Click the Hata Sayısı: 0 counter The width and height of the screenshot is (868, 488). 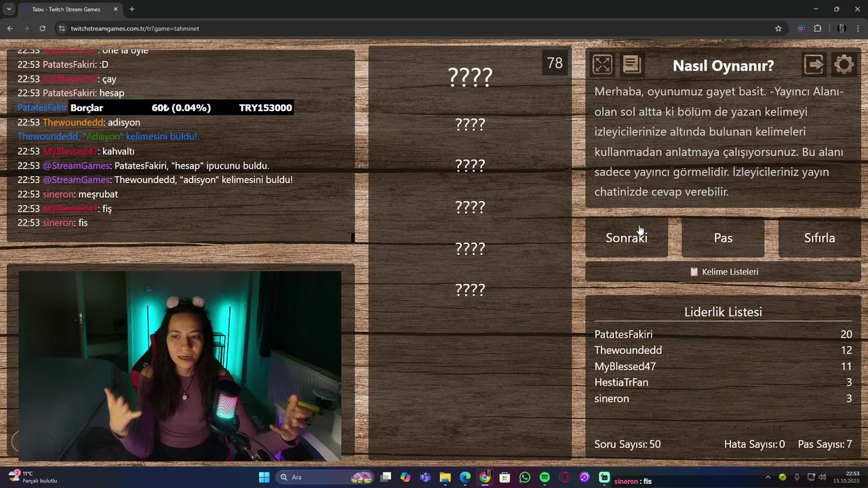coord(754,445)
